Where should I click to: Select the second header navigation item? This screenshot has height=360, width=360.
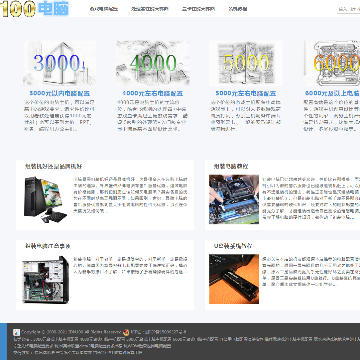(x=150, y=9)
